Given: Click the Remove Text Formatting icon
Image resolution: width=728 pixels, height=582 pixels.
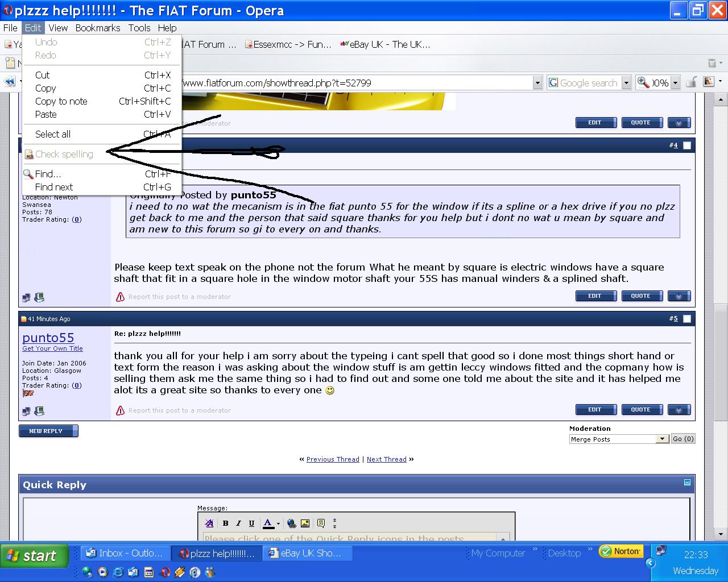Looking at the screenshot, I should click(209, 523).
